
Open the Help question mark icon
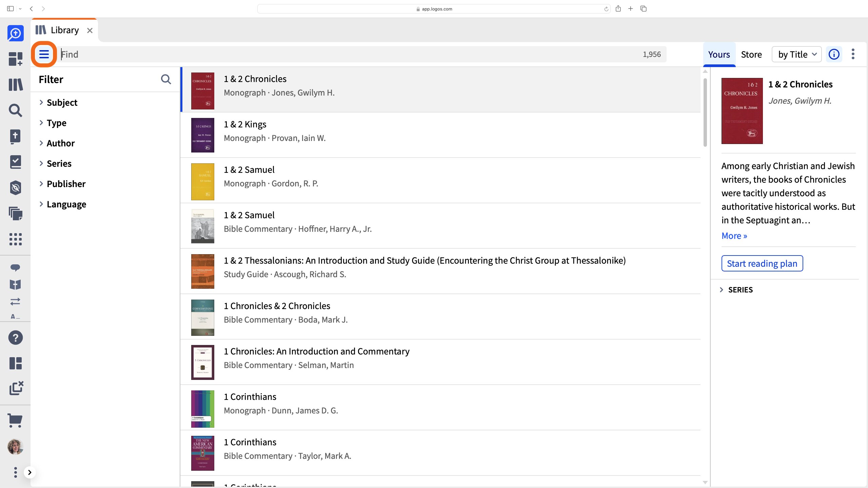coord(16,338)
